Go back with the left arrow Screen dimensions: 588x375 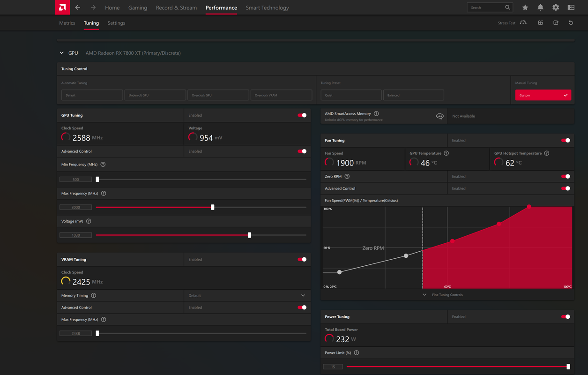tap(78, 7)
